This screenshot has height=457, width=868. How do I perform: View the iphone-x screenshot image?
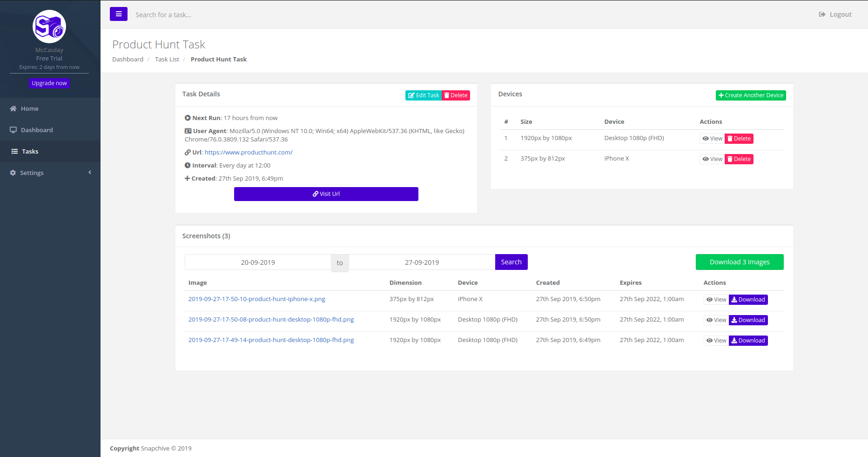[x=716, y=300]
